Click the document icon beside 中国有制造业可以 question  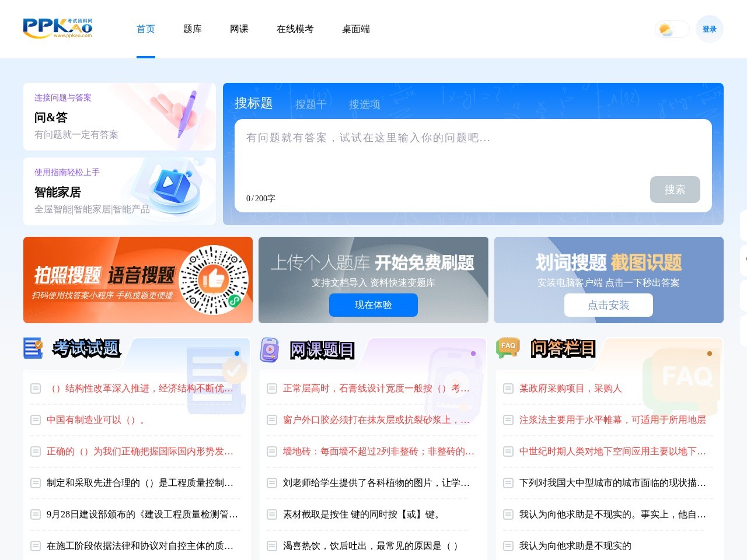pyautogui.click(x=35, y=420)
